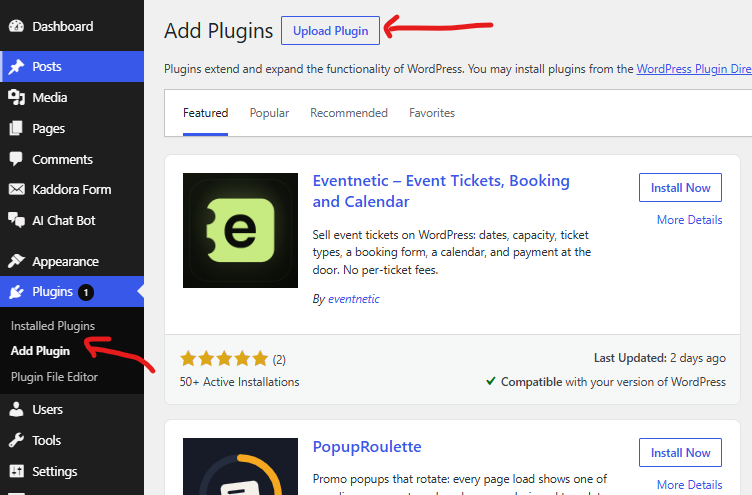Open the WordPress Plugin Directory link
This screenshot has height=495, width=752.
(x=694, y=69)
